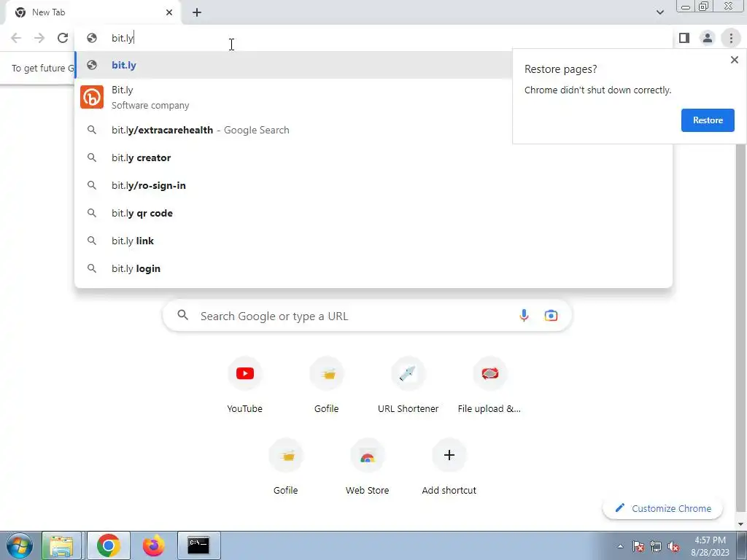Open the URL Shortener shortcut
This screenshot has width=747, height=560.
409,385
